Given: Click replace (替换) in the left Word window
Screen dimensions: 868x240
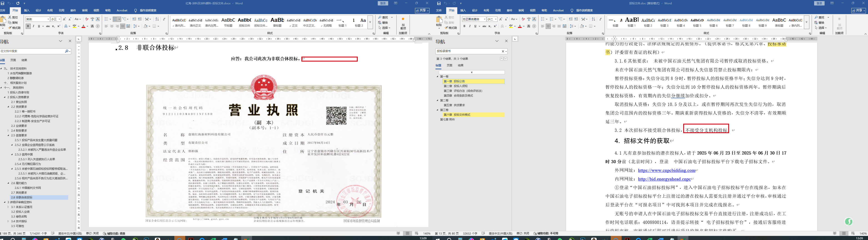Looking at the screenshot, I should [x=383, y=22].
